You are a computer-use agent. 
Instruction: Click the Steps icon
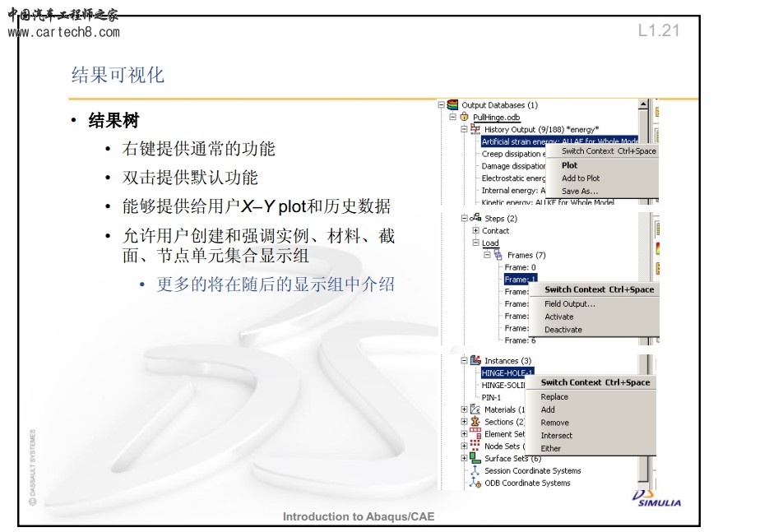[x=475, y=218]
